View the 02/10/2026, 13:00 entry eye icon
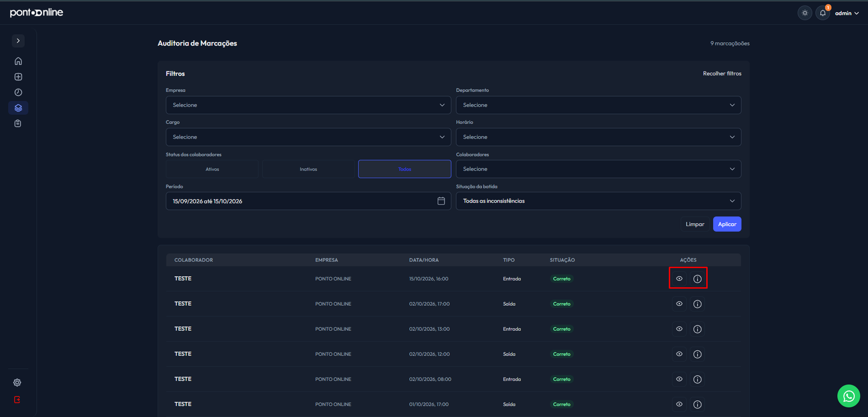Viewport: 868px width, 417px height. 679,329
